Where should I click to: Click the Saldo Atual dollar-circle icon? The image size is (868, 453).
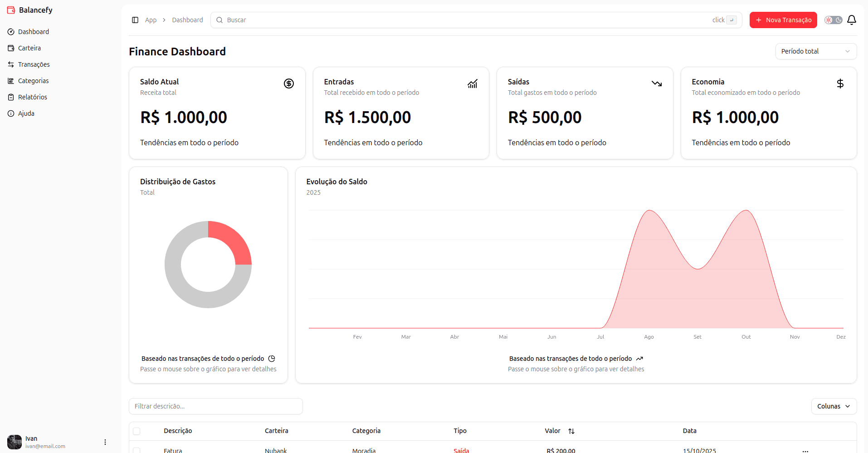(289, 84)
